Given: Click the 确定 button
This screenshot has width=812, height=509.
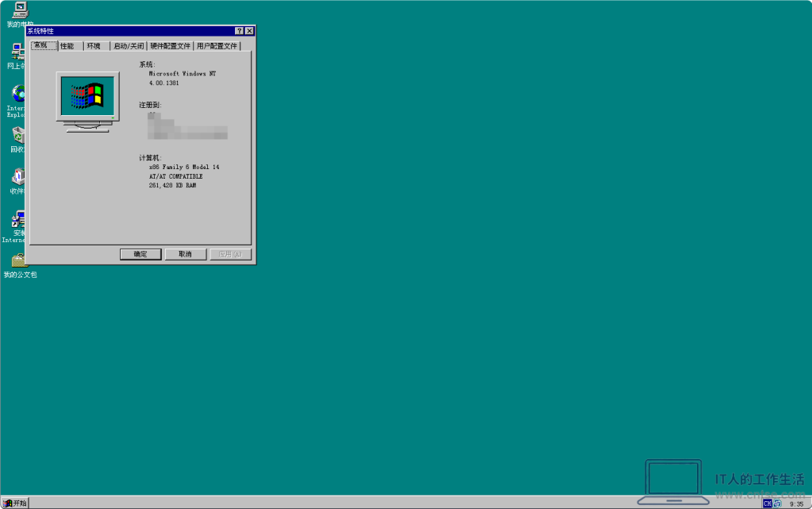Looking at the screenshot, I should (140, 254).
